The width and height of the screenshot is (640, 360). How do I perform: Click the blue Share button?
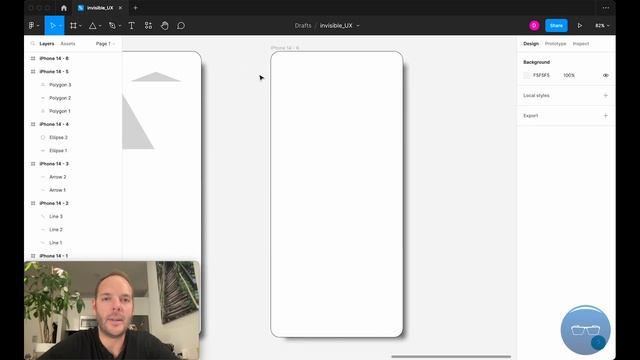pyautogui.click(x=556, y=25)
